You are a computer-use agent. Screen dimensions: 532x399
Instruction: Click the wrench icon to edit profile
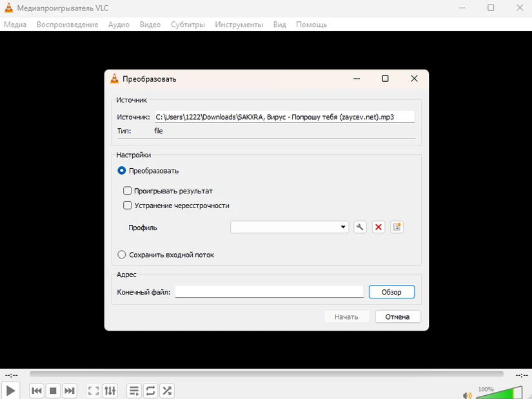(360, 227)
